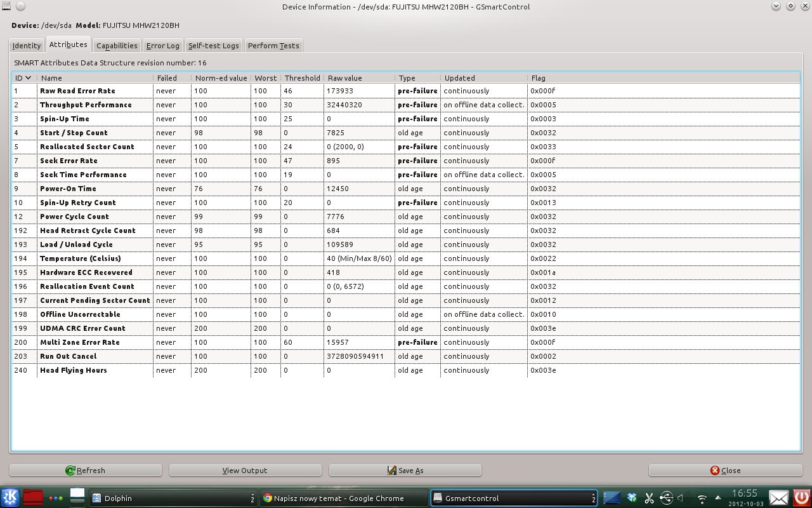Select the Seek Time Performance row

pyautogui.click(x=406, y=175)
